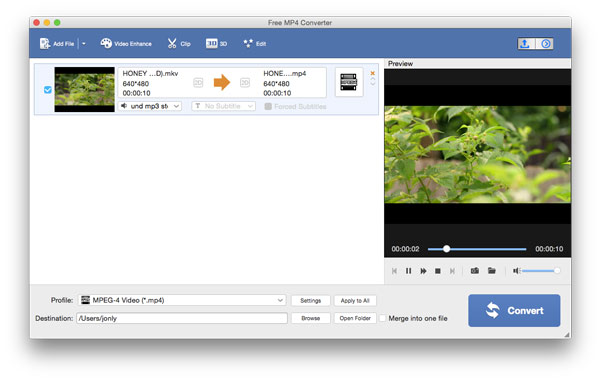Click the upload share icon in toolbar
Image resolution: width=600 pixels, height=380 pixels.
point(526,44)
